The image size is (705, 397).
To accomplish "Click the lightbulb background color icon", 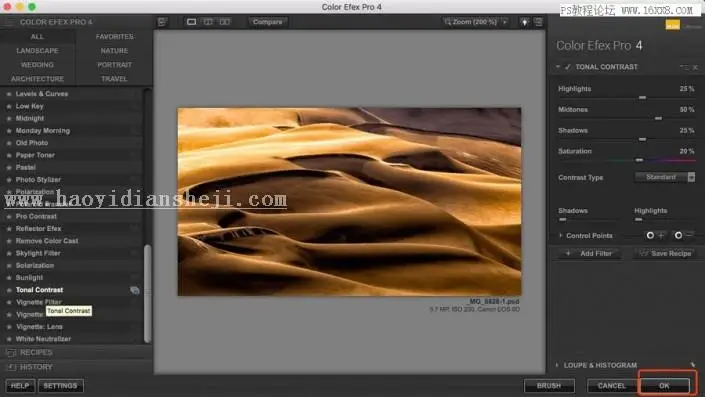I will point(524,22).
